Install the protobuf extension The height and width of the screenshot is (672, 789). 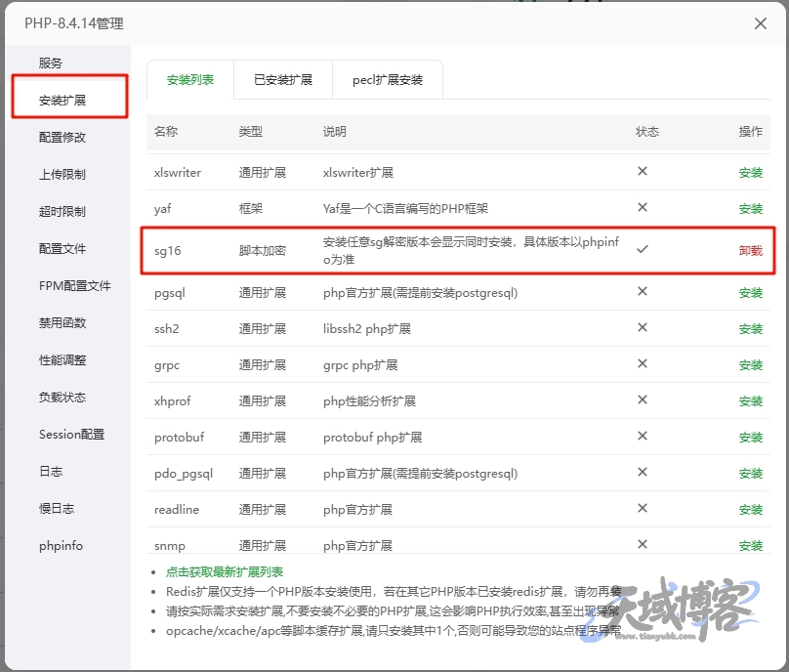point(750,437)
